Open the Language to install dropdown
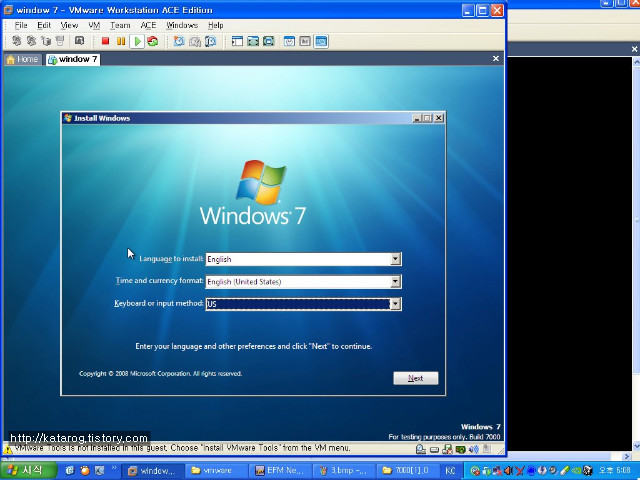Screen dimensions: 640x480 click(396, 259)
